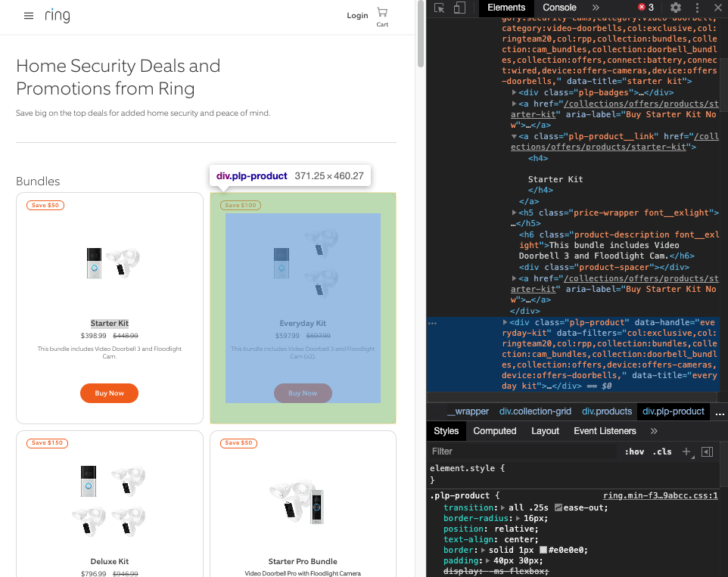This screenshot has height=577, width=728.
Task: Open the Computed tab
Action: tap(494, 431)
